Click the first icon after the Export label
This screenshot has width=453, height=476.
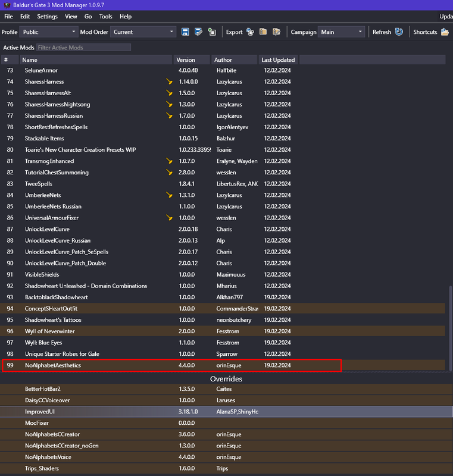coord(250,32)
